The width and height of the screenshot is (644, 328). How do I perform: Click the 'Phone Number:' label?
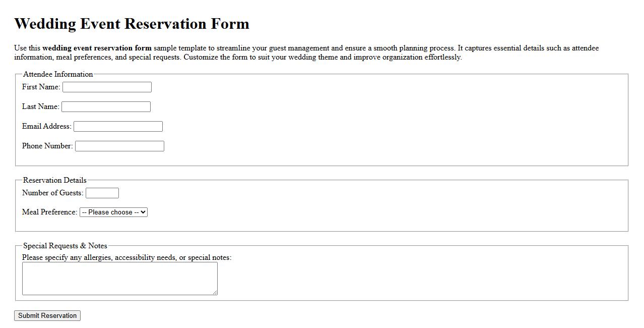point(47,146)
